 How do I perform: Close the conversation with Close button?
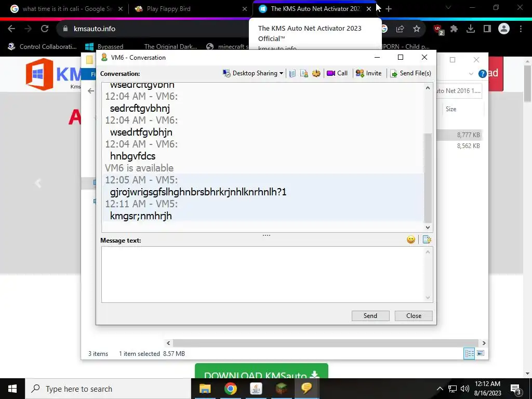[x=414, y=316]
